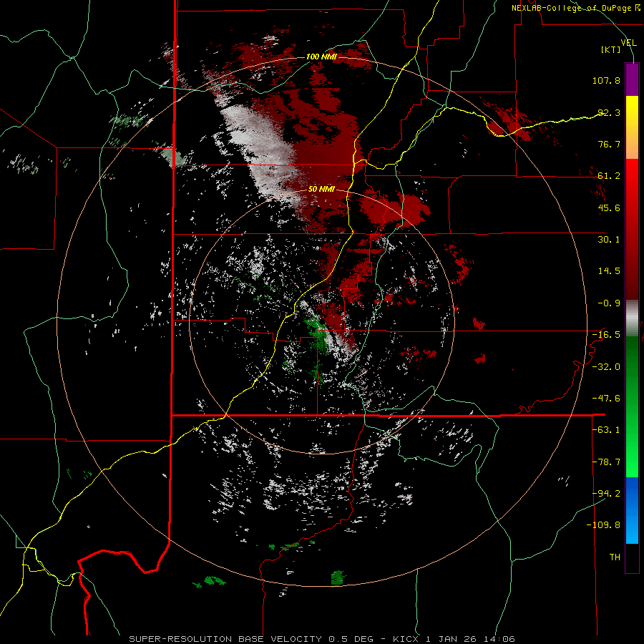Viewport: 644px width, 644px height.
Task: Click the 30.1 velocity scale value
Action: coord(609,240)
